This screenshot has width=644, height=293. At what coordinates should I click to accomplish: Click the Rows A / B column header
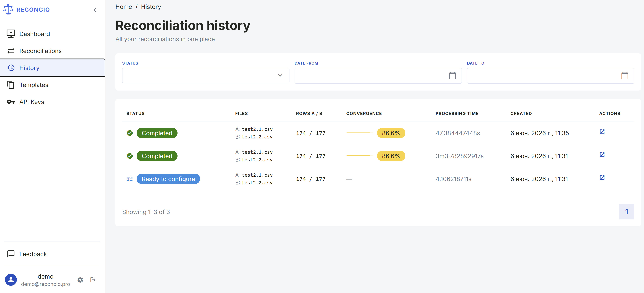(309, 113)
